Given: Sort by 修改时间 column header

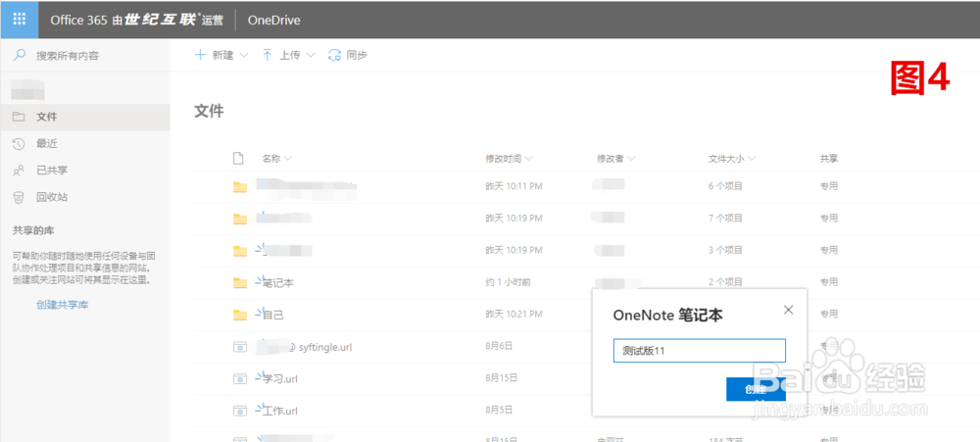Looking at the screenshot, I should pos(509,159).
